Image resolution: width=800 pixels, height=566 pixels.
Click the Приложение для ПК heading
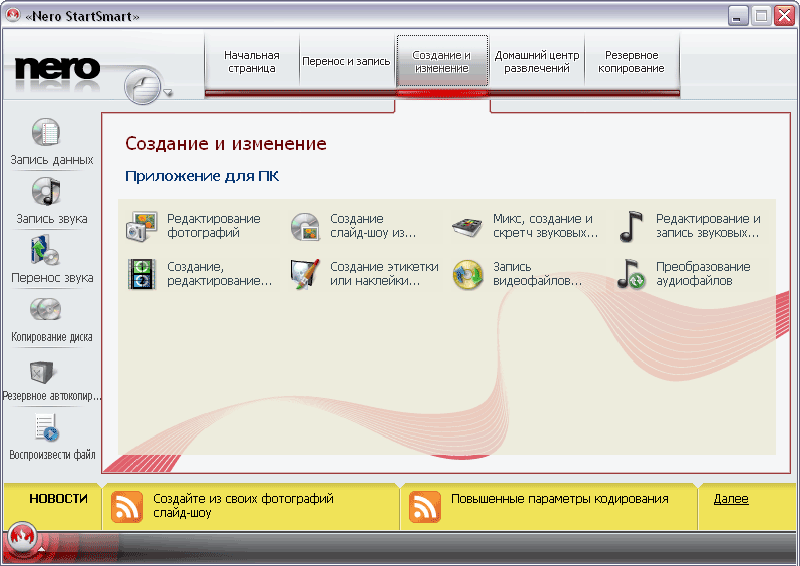(x=202, y=176)
